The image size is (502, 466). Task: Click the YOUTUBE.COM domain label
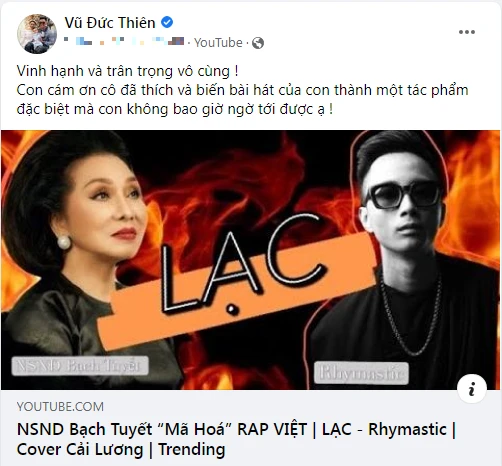click(x=60, y=407)
